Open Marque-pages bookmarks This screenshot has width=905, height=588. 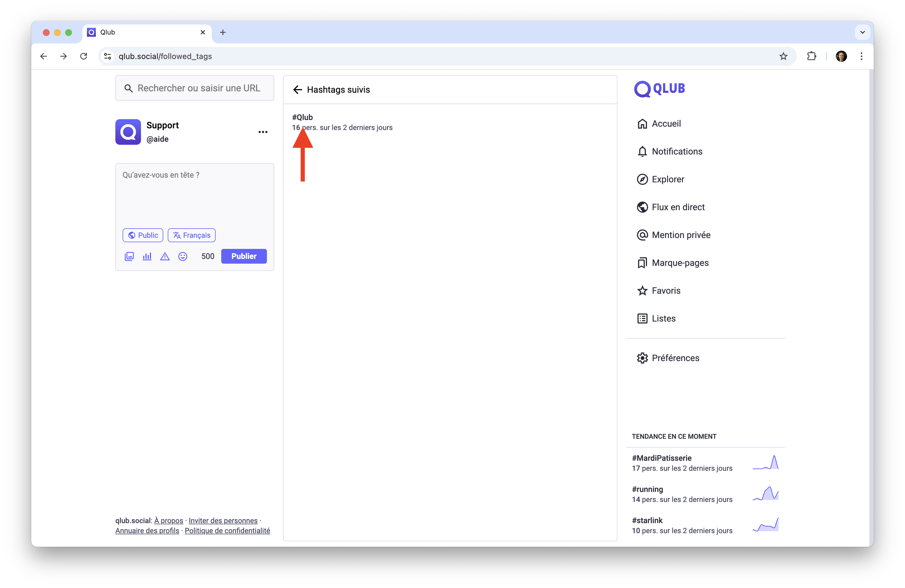coord(673,263)
